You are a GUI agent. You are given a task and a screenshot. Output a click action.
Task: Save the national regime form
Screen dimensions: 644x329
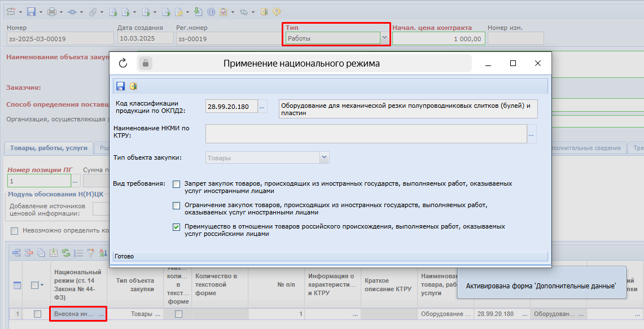pyautogui.click(x=120, y=85)
